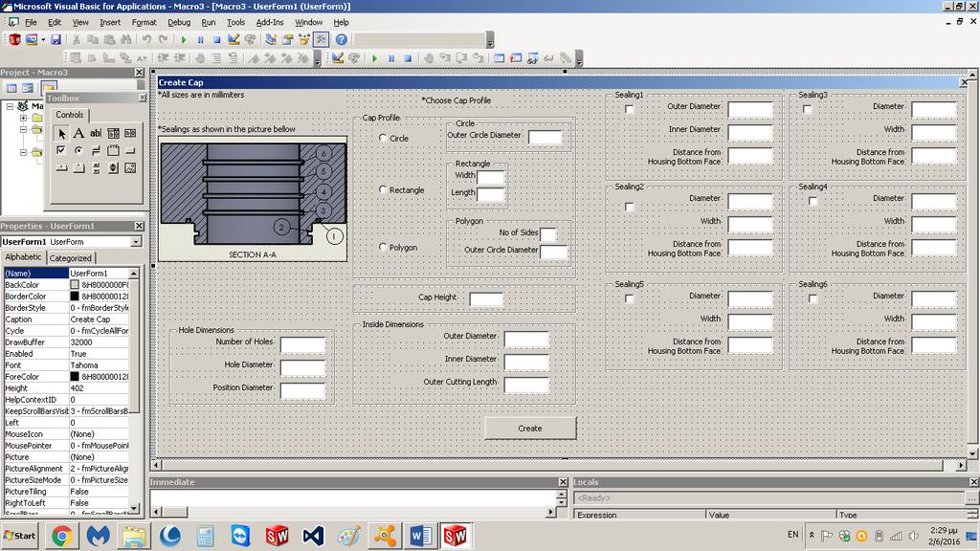Check the Sealing5 checkbox
This screenshot has height=551, width=980.
(630, 298)
